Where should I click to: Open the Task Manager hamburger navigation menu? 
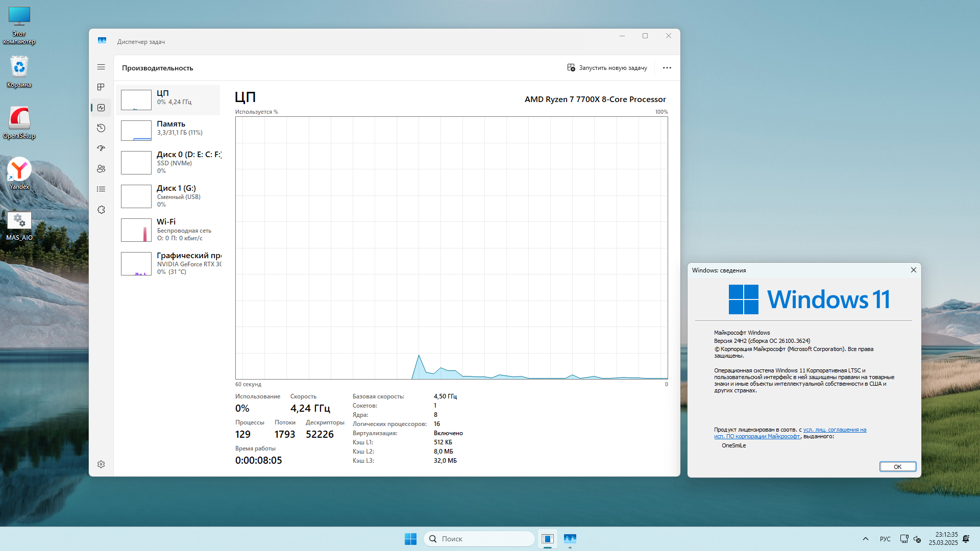101,67
